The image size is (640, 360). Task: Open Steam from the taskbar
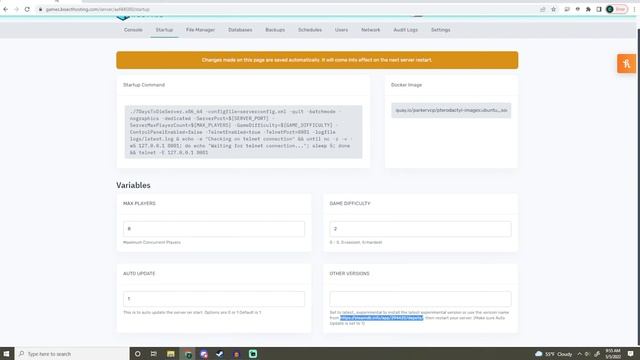[x=220, y=353]
